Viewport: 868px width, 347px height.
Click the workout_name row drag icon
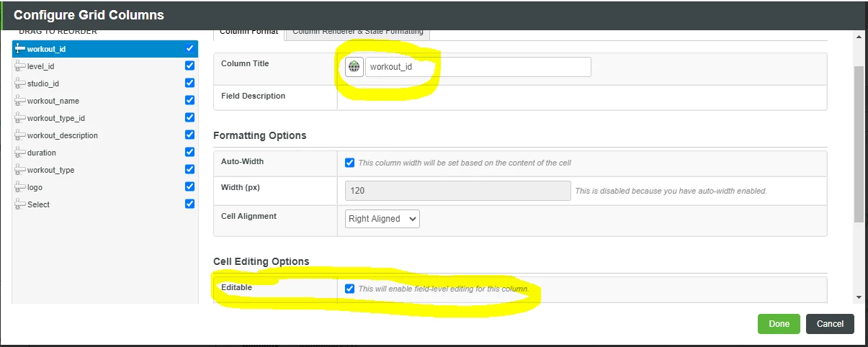pyautogui.click(x=19, y=101)
